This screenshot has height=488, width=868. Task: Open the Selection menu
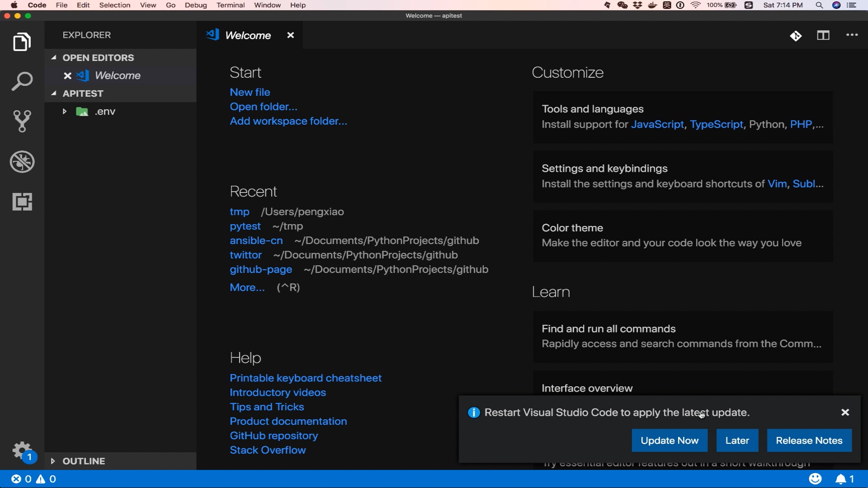[114, 5]
